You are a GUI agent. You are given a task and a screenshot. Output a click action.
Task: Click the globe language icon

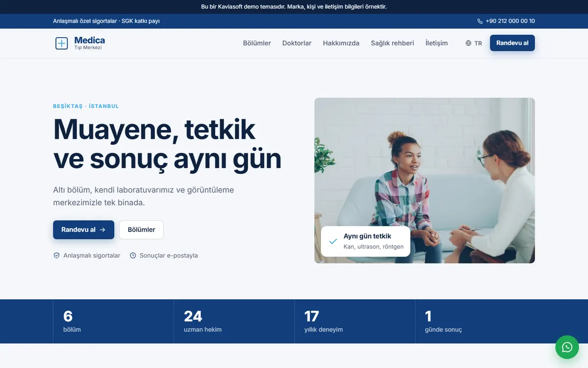click(x=468, y=43)
